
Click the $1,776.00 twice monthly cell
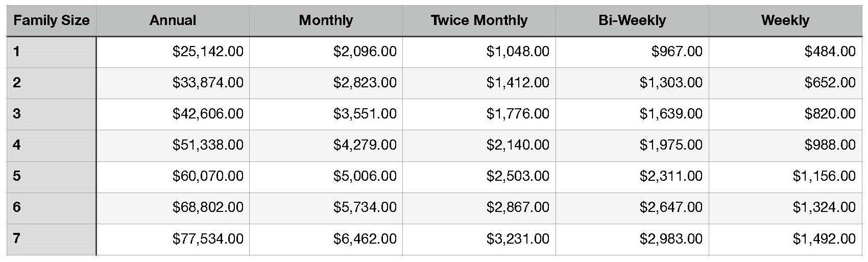[479, 114]
